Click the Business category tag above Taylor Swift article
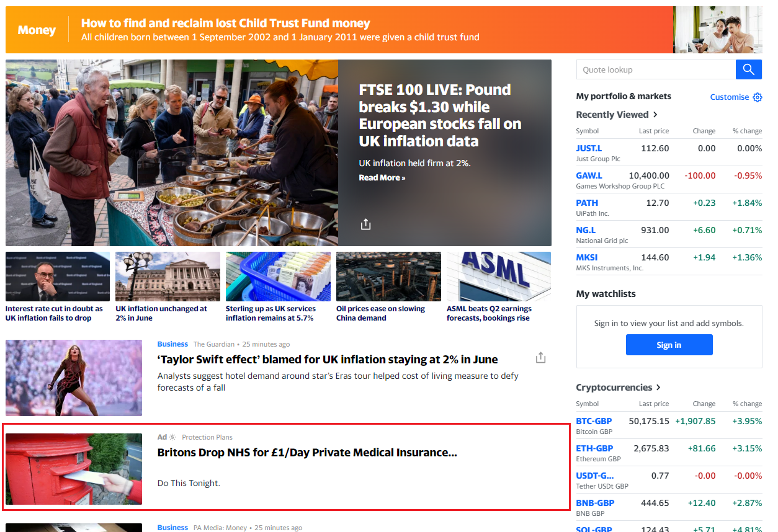 (x=172, y=344)
